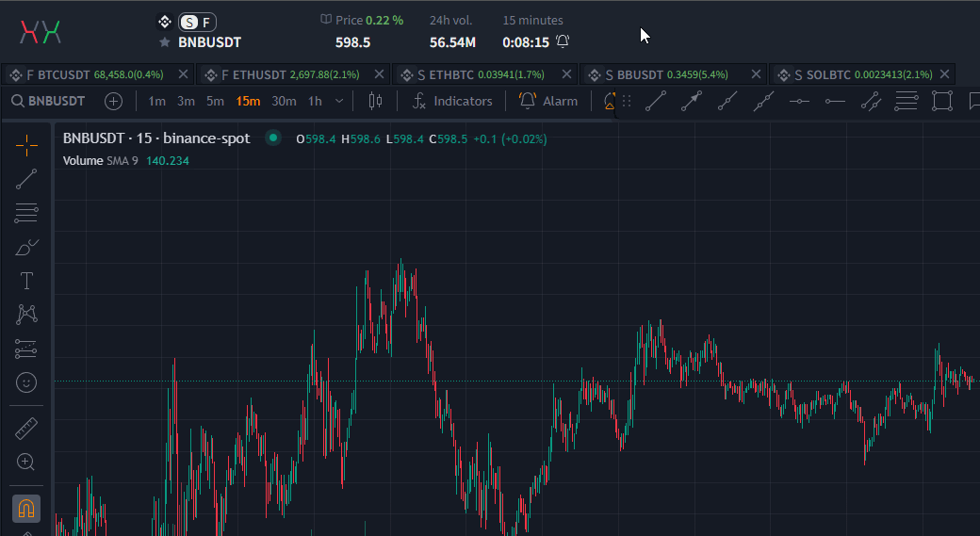Expand more timeframes dropdown arrow
Screen dimensions: 980x536
click(339, 101)
